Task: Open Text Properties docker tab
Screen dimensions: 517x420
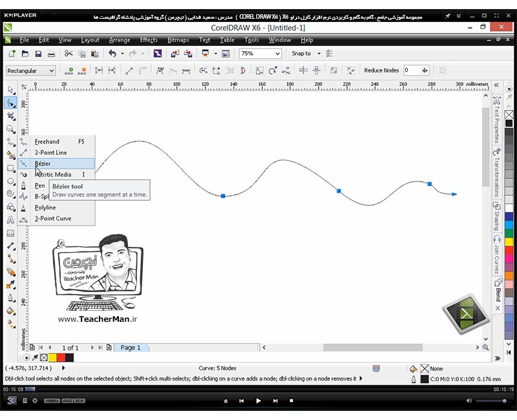Action: [x=497, y=120]
